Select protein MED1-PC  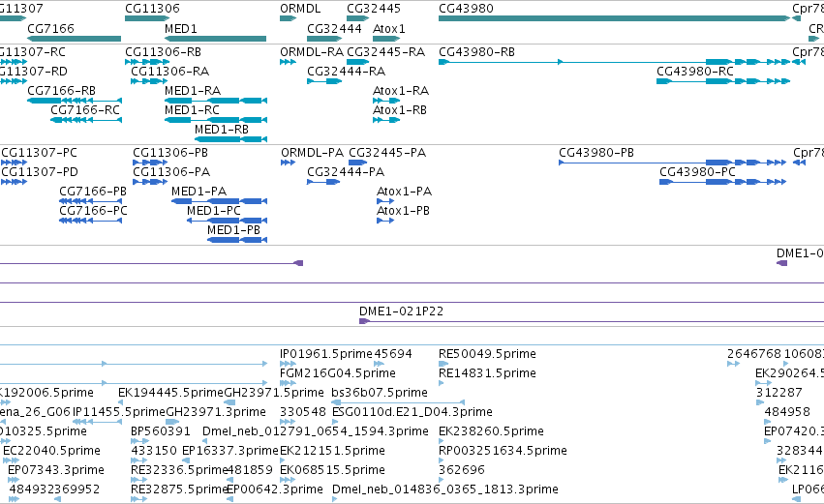[214, 211]
